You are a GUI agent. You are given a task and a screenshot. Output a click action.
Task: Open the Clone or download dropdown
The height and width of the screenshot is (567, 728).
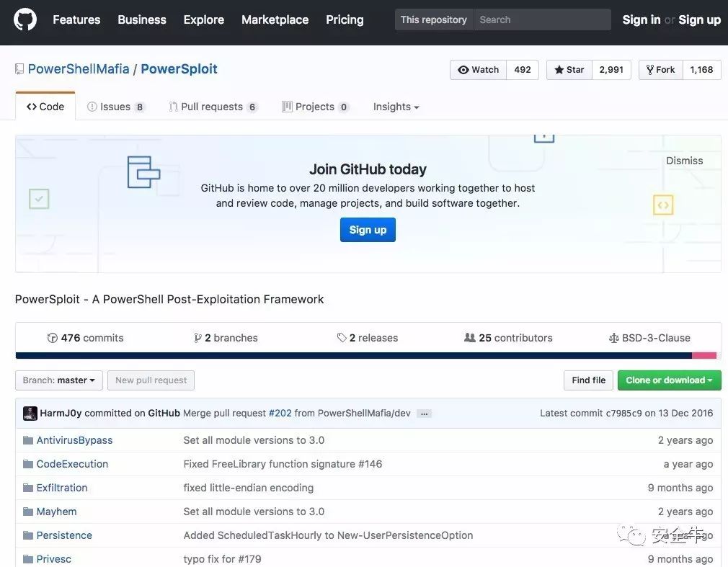click(x=669, y=380)
